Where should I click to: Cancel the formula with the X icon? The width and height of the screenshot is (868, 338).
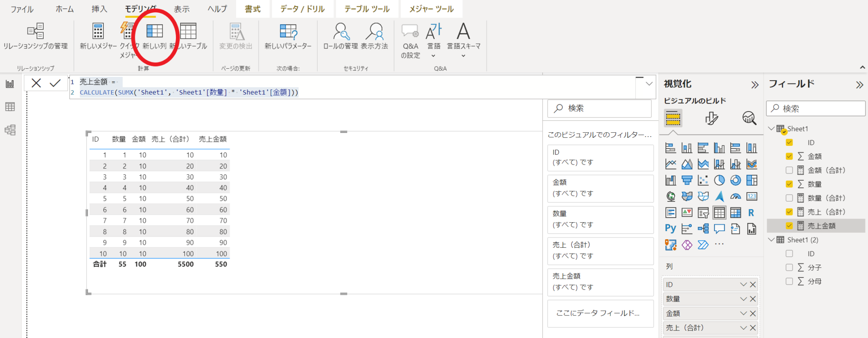pos(36,84)
